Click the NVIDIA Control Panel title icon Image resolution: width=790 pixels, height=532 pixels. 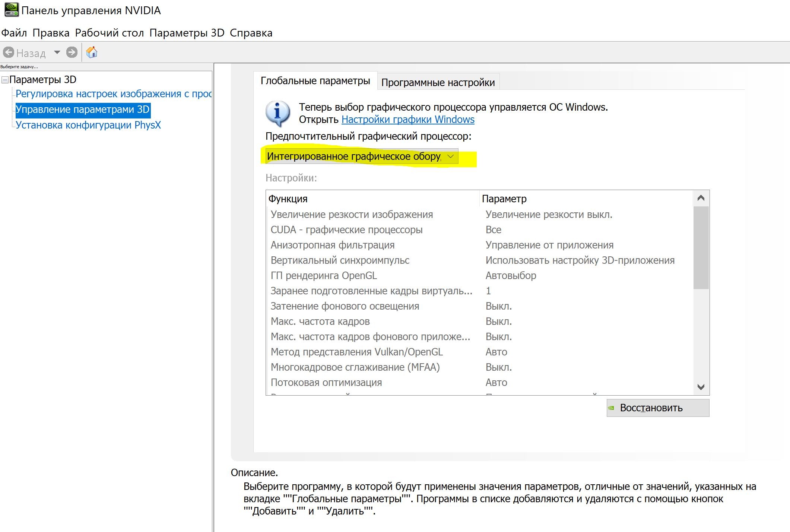click(x=11, y=10)
